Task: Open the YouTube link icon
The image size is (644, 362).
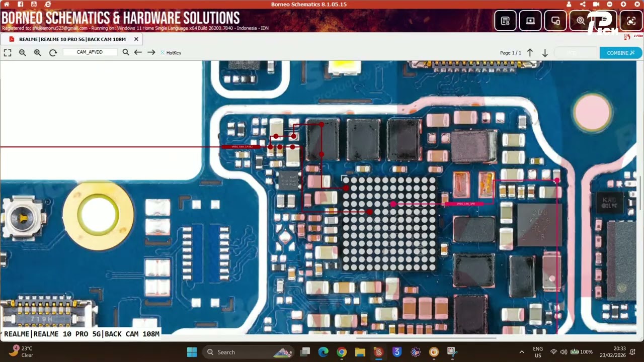Action: coord(34,4)
